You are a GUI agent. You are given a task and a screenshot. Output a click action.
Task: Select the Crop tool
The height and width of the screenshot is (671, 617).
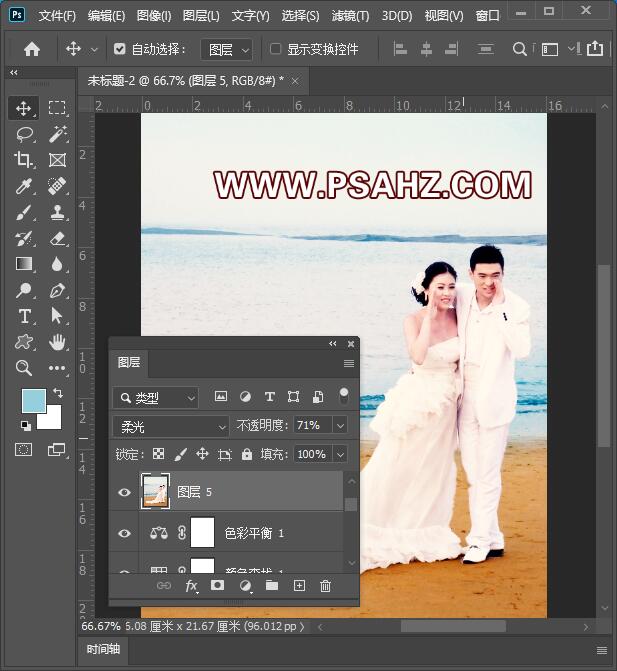click(24, 160)
